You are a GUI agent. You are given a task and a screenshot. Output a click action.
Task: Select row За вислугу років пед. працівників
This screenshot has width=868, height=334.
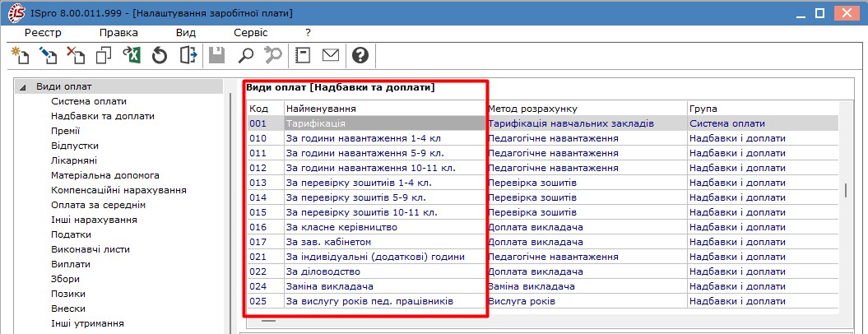(x=542, y=301)
